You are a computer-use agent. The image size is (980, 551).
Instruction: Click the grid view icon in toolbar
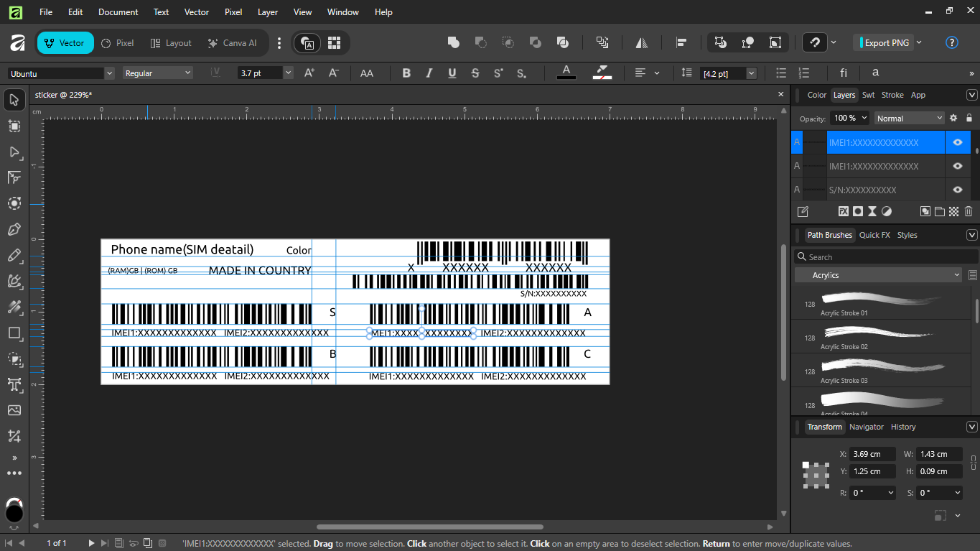[x=333, y=43]
